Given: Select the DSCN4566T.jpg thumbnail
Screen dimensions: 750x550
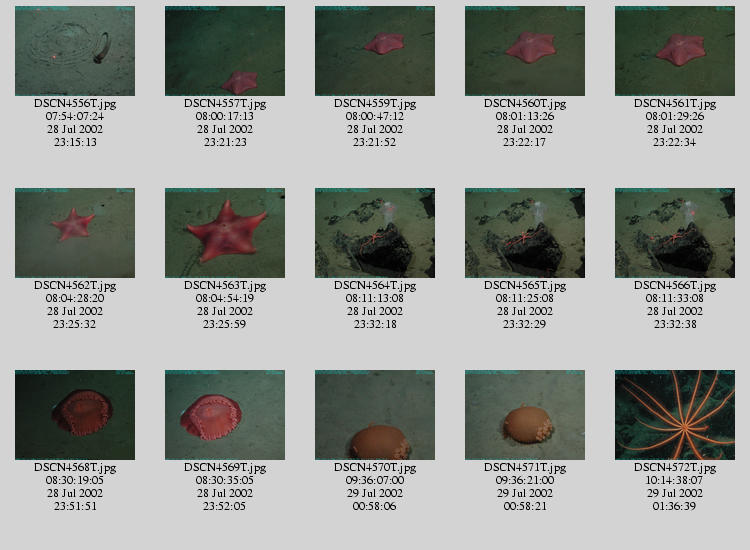Looking at the screenshot, I should pyautogui.click(x=675, y=233).
